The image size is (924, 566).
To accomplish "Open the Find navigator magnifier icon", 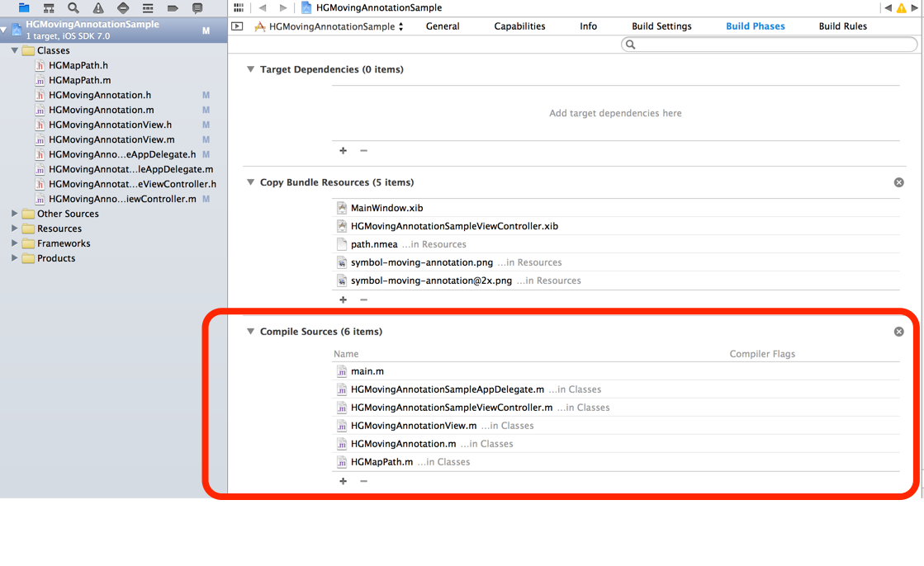I will tap(73, 7).
